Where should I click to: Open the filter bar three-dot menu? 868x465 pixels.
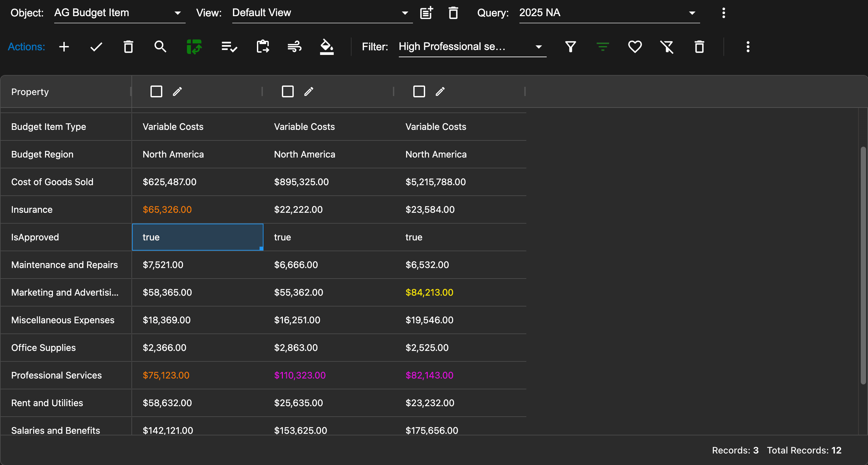tap(748, 47)
